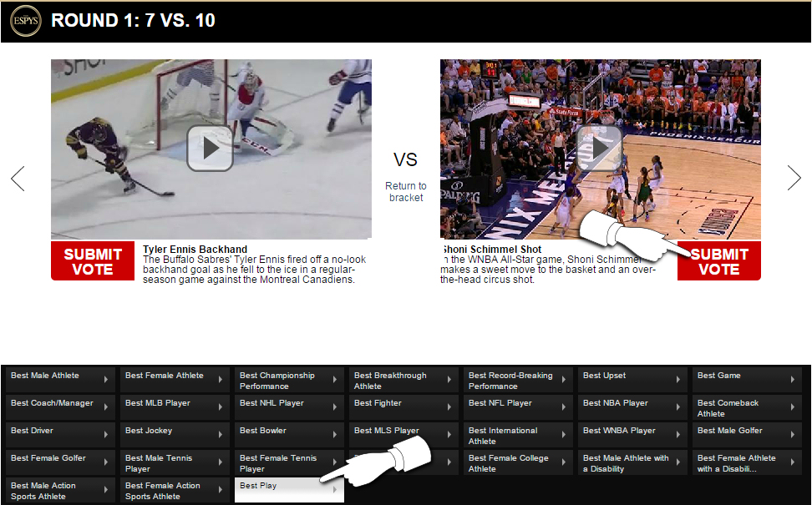Open the Best WNBA Player category
812x505 pixels.
[x=632, y=434]
